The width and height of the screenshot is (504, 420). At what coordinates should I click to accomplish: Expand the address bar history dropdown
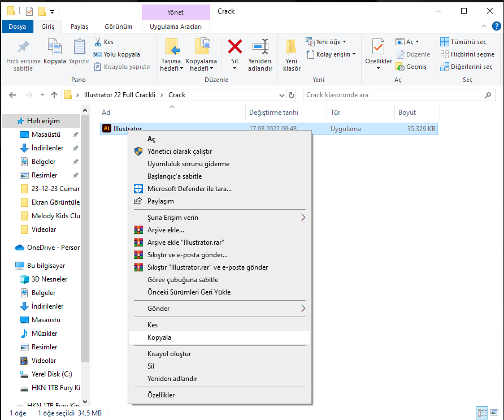click(x=282, y=95)
